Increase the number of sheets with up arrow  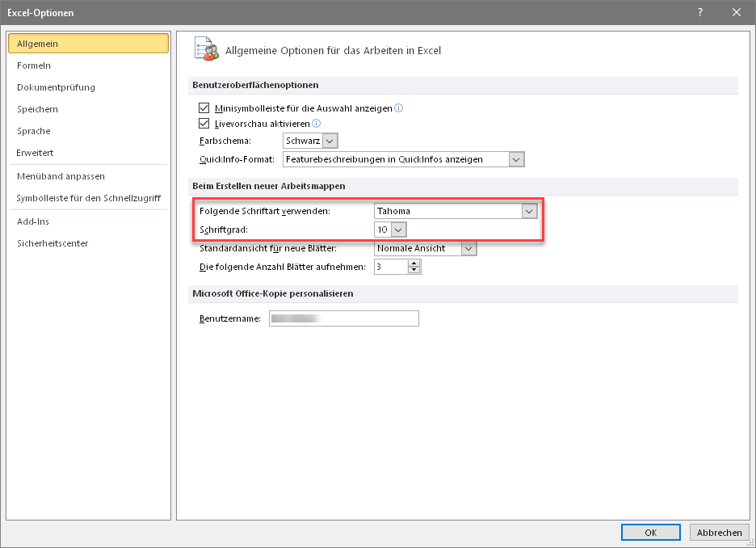click(414, 263)
